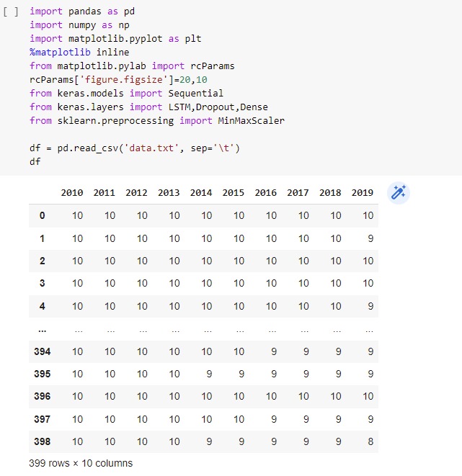The height and width of the screenshot is (476, 462).
Task: Click 'matplotlib.pylab' in the from line
Action: coord(102,66)
